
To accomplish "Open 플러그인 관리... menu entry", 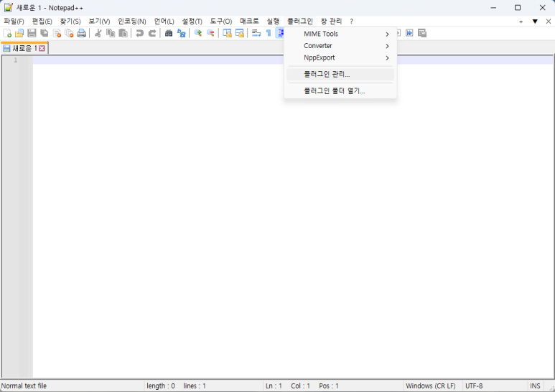I will click(x=340, y=74).
